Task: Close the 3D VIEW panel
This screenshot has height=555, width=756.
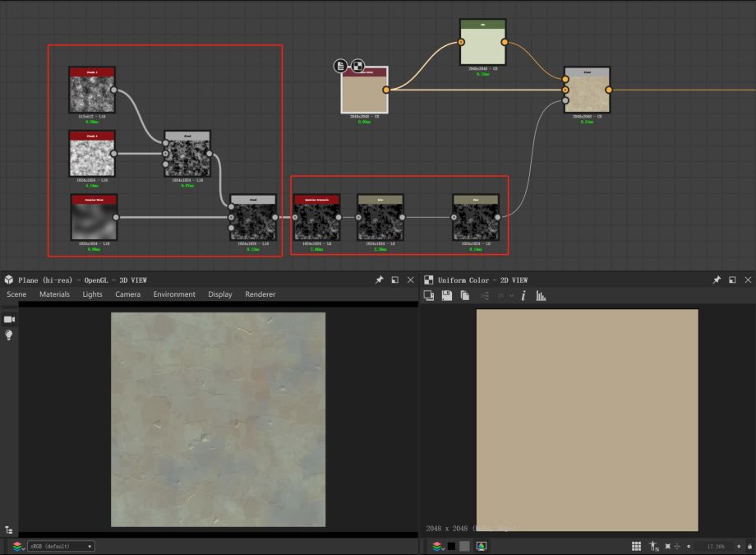Action: point(410,280)
